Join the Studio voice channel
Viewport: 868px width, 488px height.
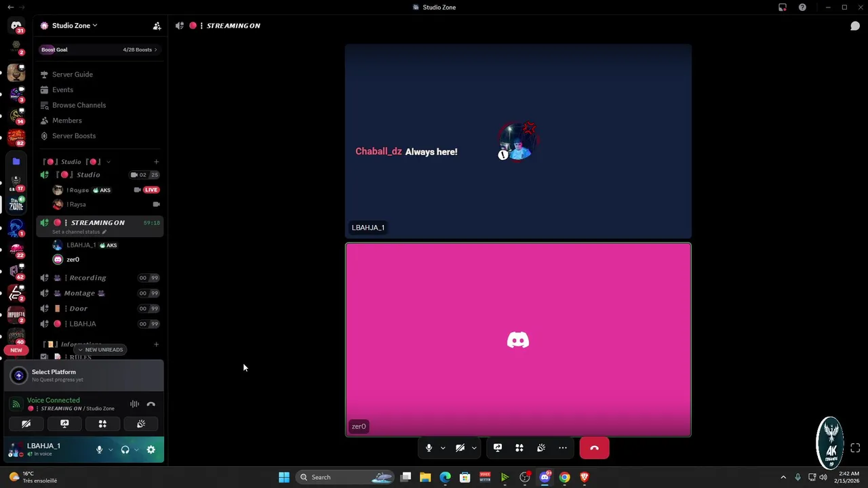pyautogui.click(x=99, y=175)
